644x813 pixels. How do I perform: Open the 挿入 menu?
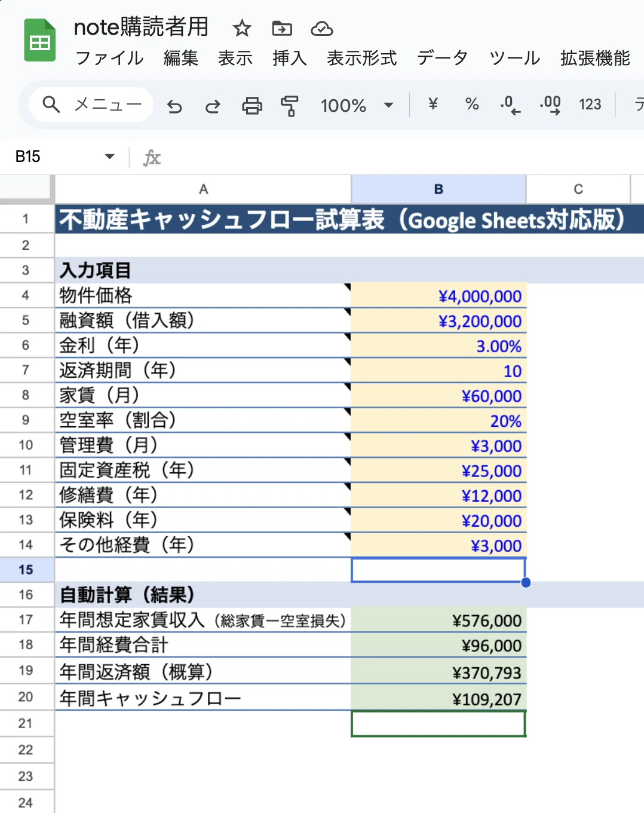[x=289, y=58]
